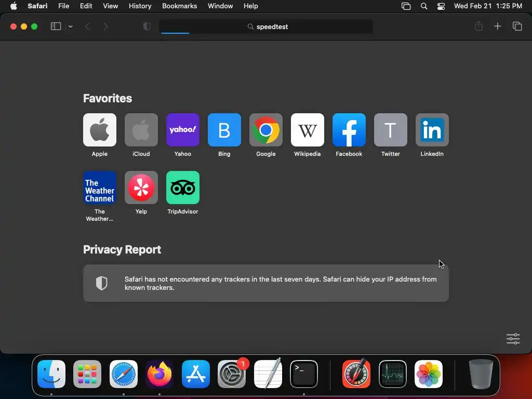
Task: Open the Apple menu
Action: [14, 6]
